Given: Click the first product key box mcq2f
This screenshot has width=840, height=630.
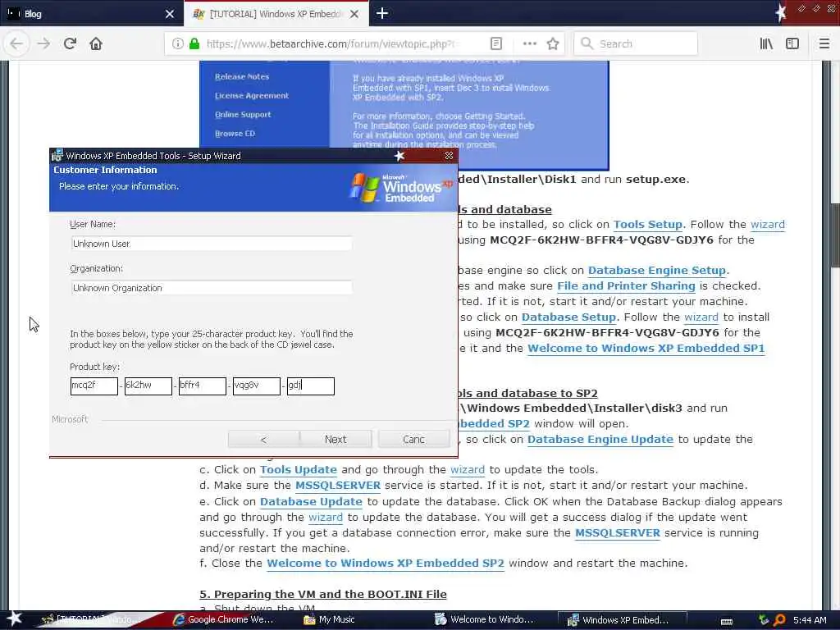Looking at the screenshot, I should click(94, 386).
